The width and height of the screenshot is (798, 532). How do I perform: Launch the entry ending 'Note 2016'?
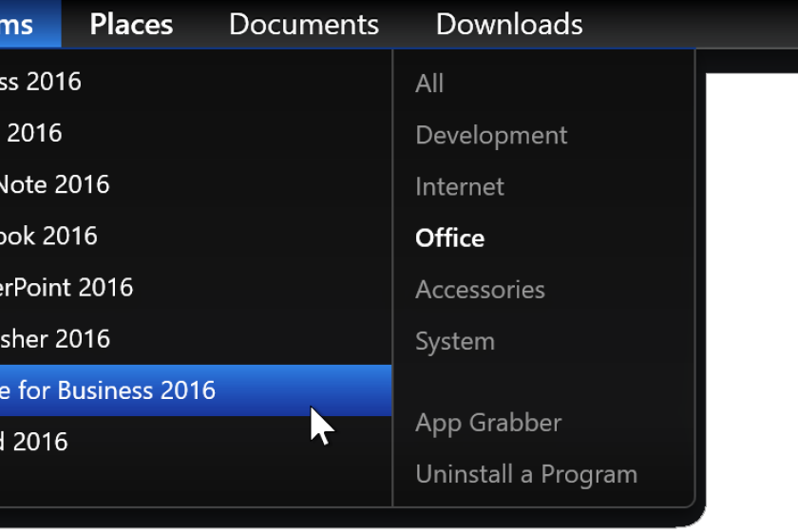click(x=196, y=184)
